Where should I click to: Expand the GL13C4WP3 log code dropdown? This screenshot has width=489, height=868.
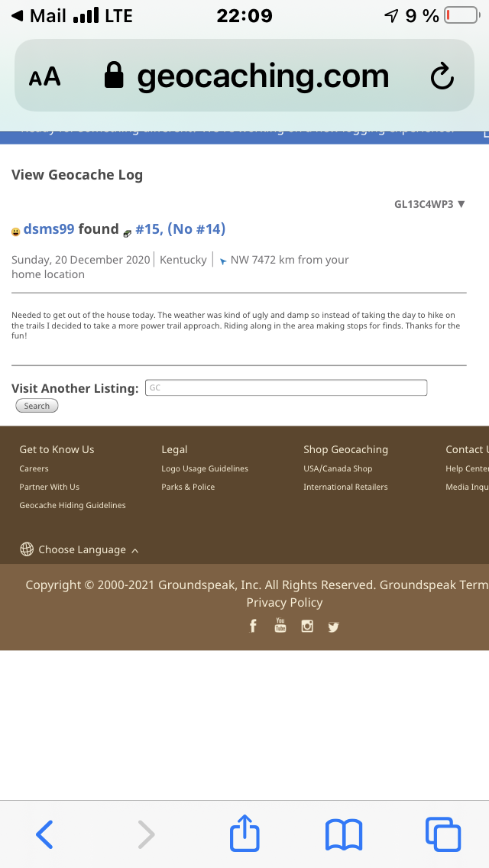[429, 204]
